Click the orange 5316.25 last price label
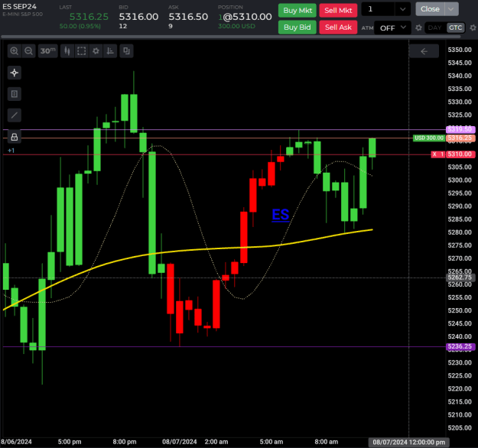The height and width of the screenshot is (448, 478). pyautogui.click(x=460, y=138)
